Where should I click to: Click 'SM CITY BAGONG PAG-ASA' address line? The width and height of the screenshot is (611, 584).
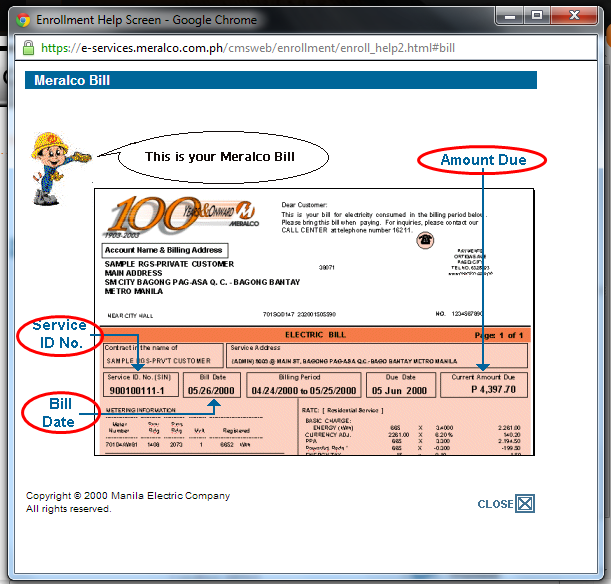point(202,282)
